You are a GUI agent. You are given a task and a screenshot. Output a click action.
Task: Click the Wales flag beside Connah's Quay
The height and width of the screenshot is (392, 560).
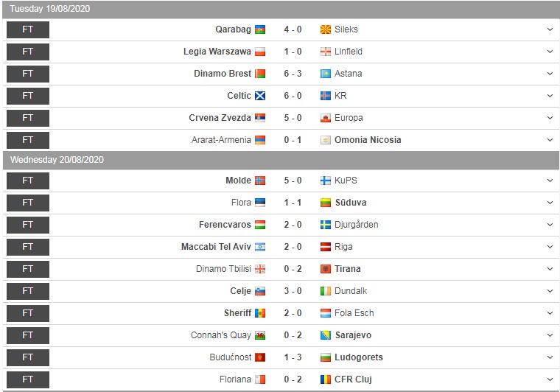coord(260,335)
